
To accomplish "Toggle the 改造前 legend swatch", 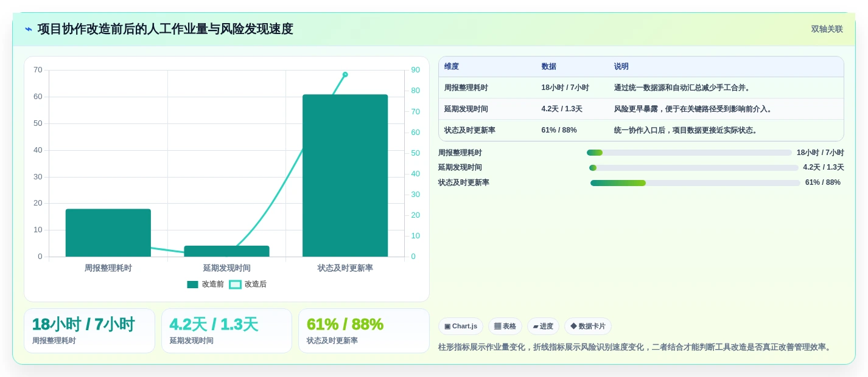I will (x=192, y=285).
